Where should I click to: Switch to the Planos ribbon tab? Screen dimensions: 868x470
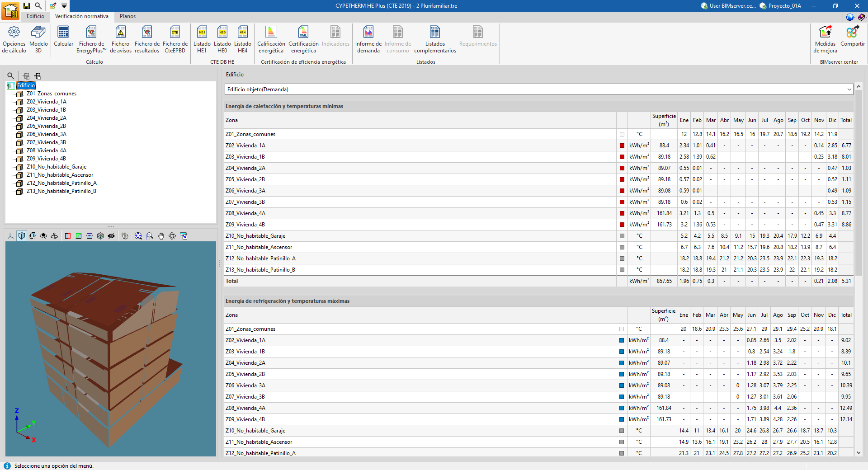[127, 16]
